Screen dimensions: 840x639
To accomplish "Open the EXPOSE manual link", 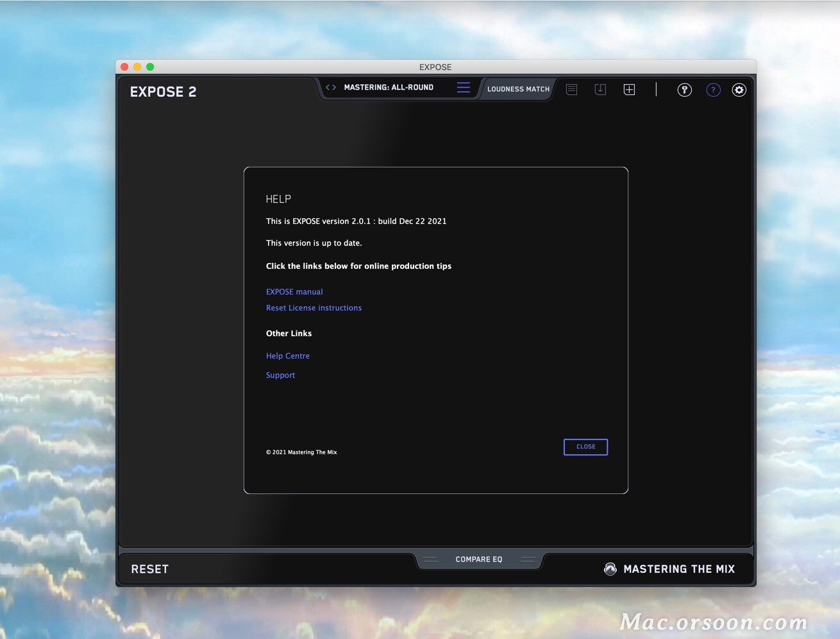I will coord(294,292).
